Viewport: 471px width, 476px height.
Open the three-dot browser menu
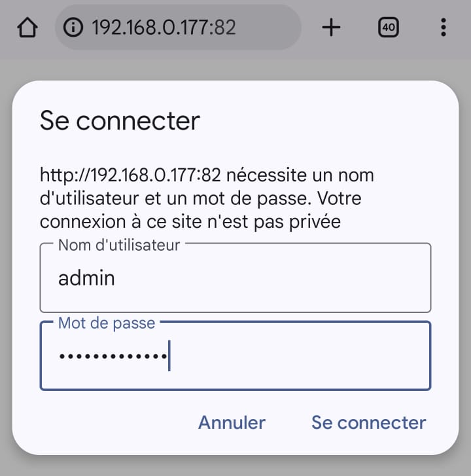444,27
